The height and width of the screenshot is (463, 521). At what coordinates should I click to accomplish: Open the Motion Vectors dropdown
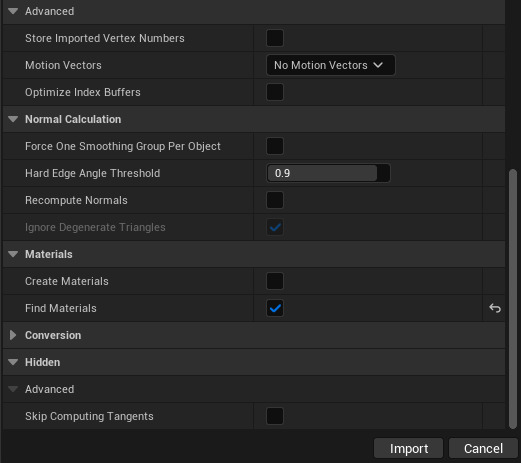(331, 65)
